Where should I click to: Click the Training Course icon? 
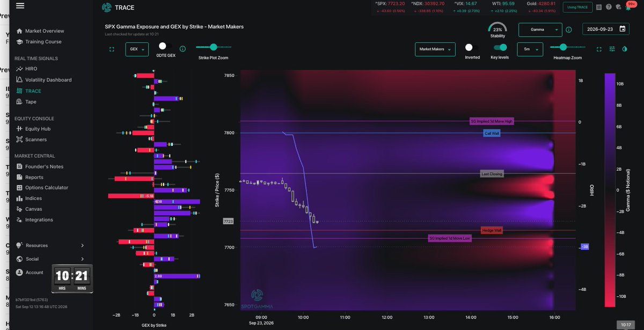pyautogui.click(x=20, y=42)
